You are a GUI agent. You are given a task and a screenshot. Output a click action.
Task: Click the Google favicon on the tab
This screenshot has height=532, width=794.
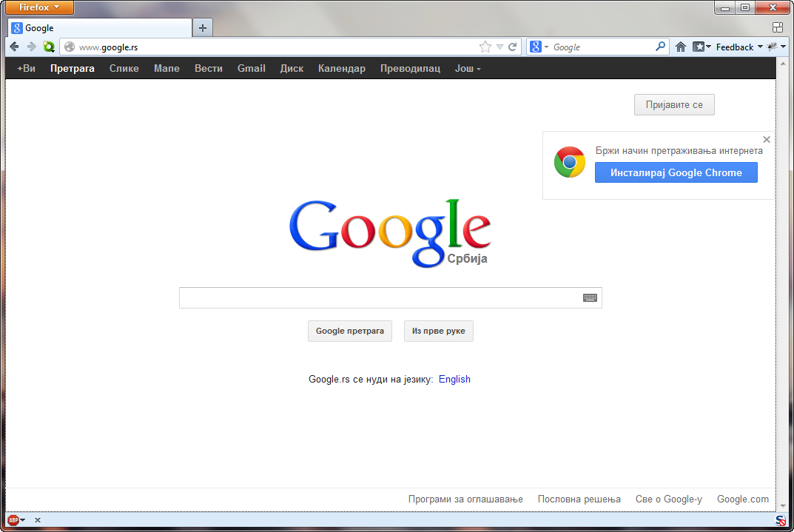pyautogui.click(x=17, y=28)
